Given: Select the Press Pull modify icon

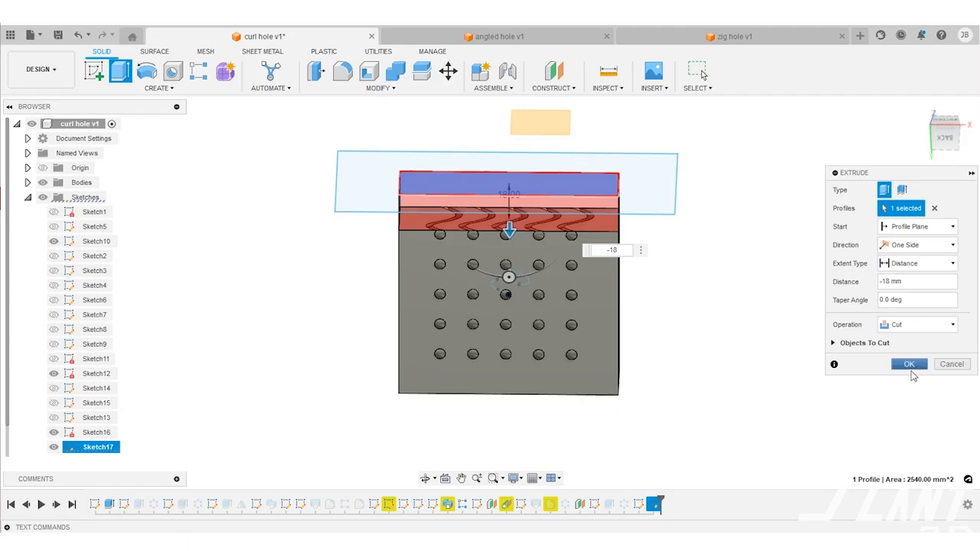Looking at the screenshot, I should pyautogui.click(x=316, y=71).
